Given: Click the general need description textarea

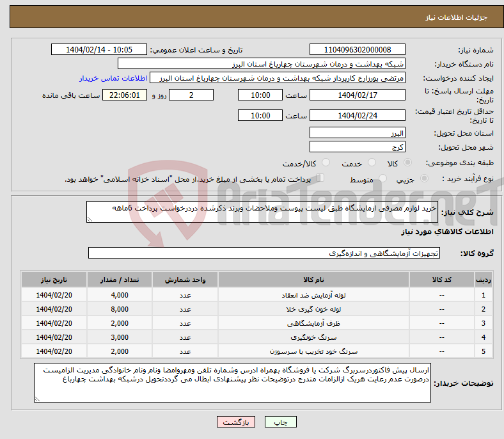Looking at the screenshot, I should coord(262,212).
